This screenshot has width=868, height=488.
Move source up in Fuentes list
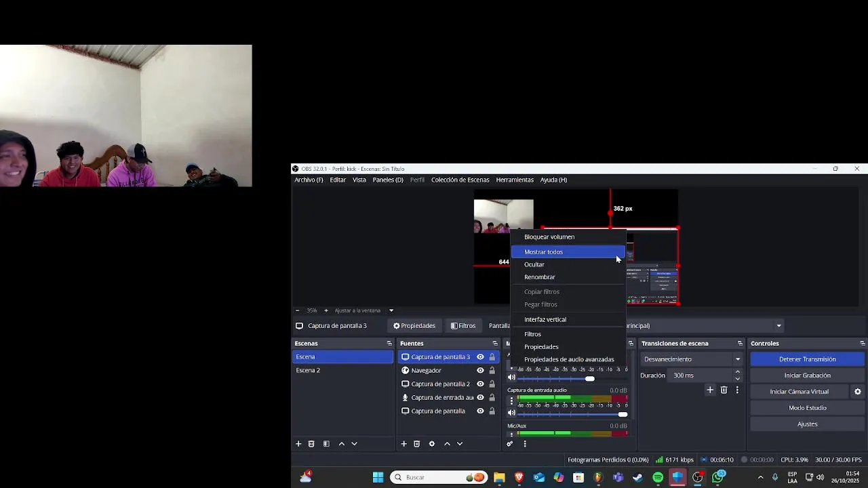(447, 444)
